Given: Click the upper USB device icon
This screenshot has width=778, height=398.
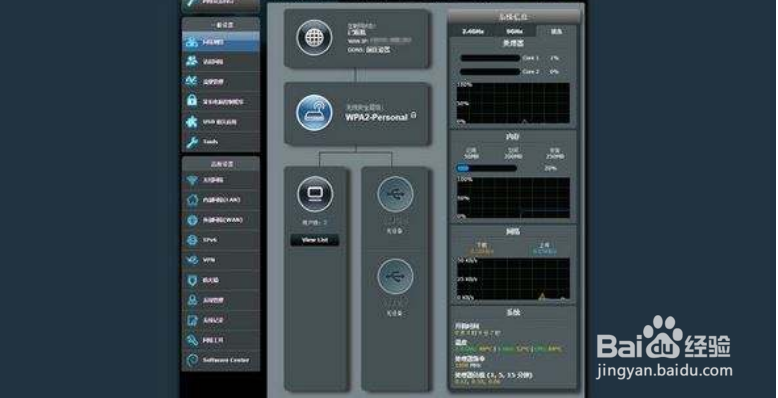Looking at the screenshot, I should pyautogui.click(x=395, y=194).
